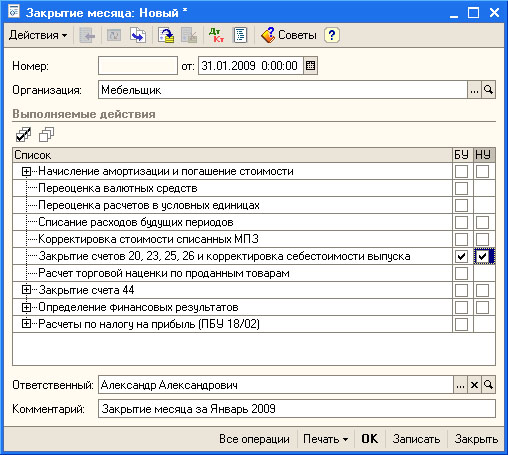Viewport: 508px width, 455px height.
Task: Enable НУ checkbox for Определение финансовых результатов
Action: pos(482,307)
